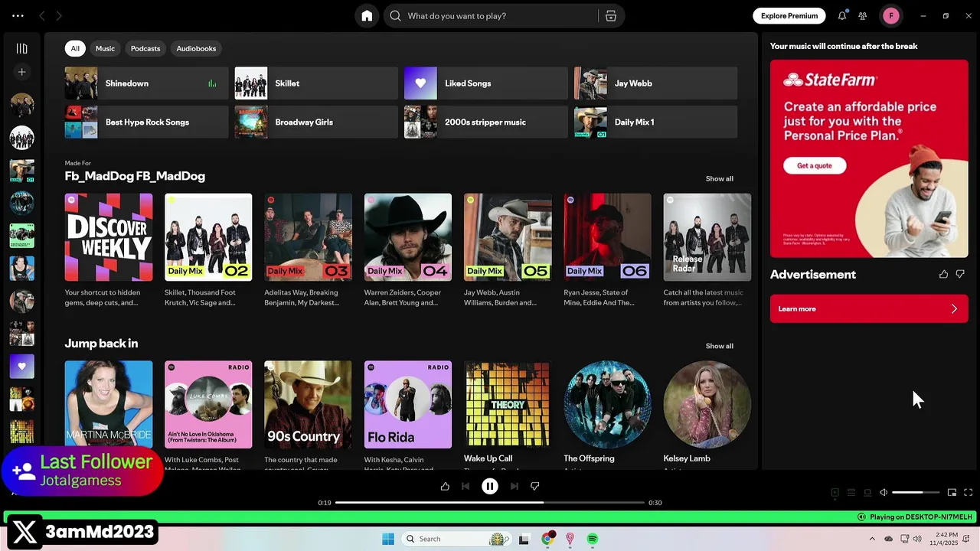Screen dimensions: 980x551
Task: Pause the current playback
Action: pyautogui.click(x=490, y=486)
